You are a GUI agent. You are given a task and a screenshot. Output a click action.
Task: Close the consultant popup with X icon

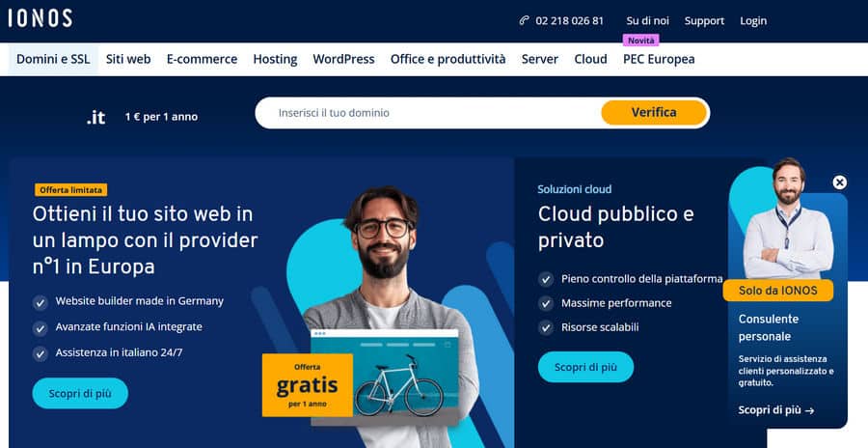point(839,182)
